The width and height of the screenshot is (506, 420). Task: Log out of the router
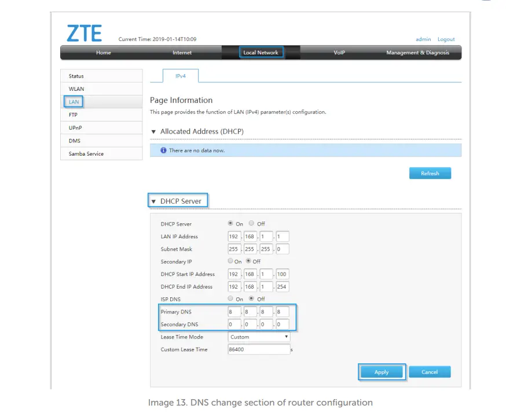click(446, 39)
